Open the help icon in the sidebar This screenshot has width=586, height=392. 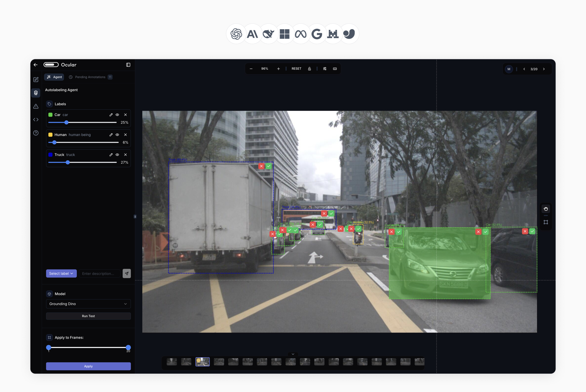(x=36, y=133)
